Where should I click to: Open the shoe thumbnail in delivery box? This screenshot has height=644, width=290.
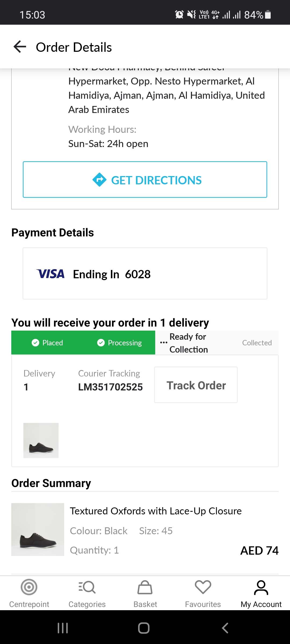pos(41,440)
